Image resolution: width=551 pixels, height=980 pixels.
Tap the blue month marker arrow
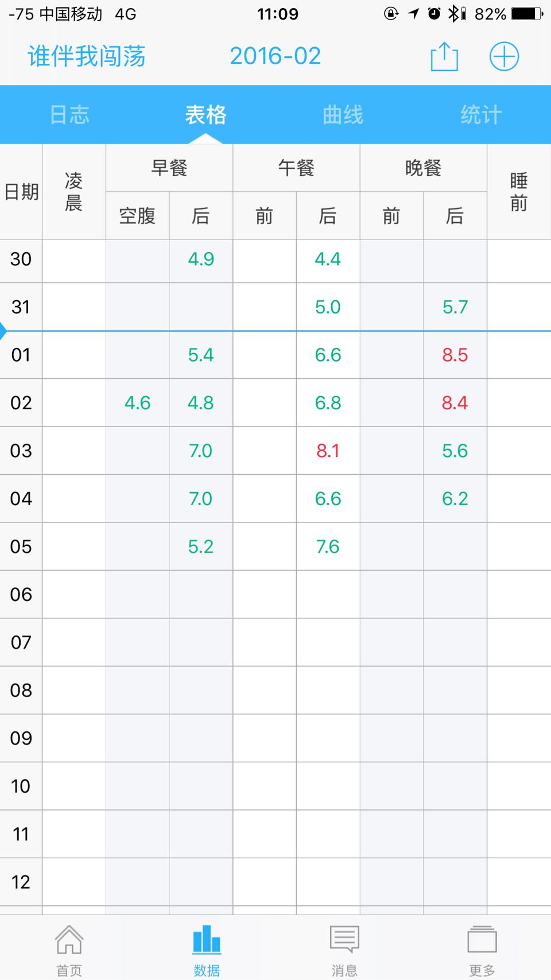click(x=3, y=331)
